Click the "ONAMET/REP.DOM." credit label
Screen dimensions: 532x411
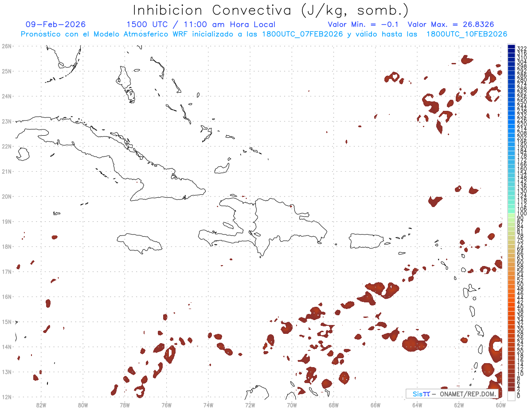(467, 394)
